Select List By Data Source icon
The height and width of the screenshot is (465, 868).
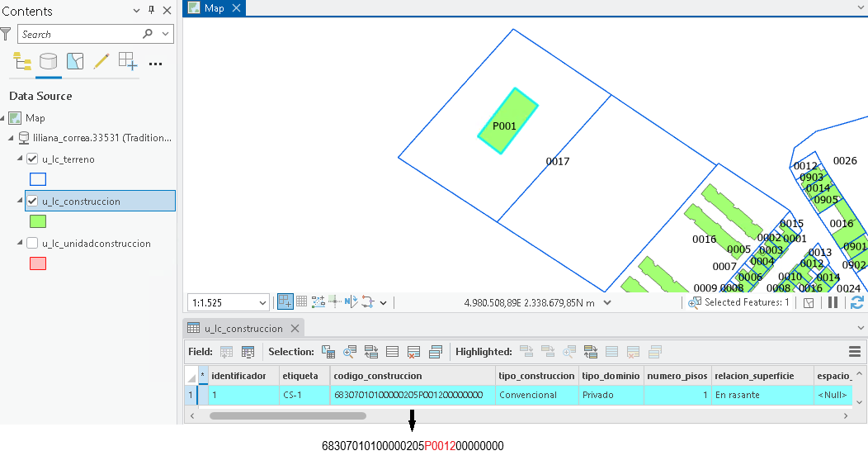pos(48,61)
